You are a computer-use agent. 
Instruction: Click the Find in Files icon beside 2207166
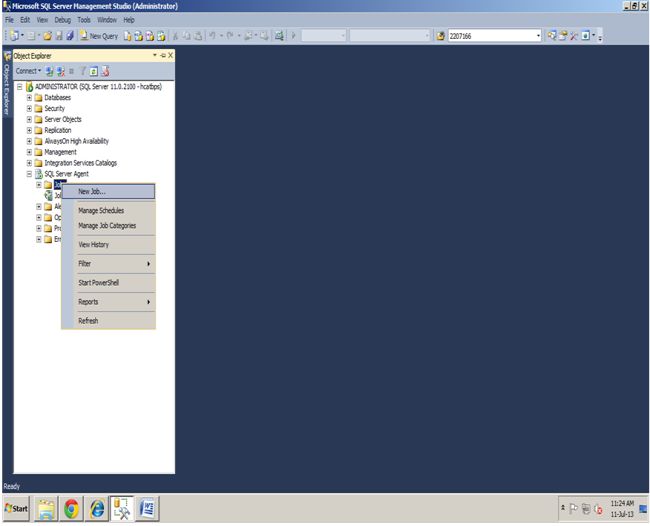(x=441, y=36)
